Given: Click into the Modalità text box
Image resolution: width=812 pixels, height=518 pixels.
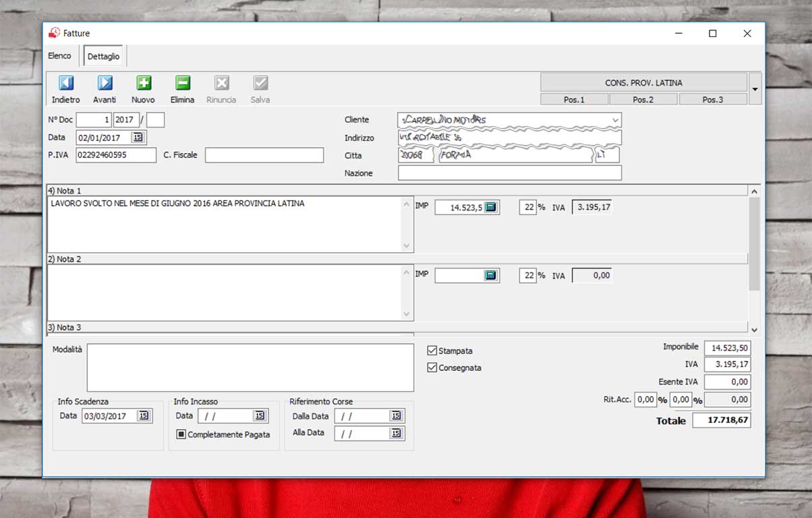Looking at the screenshot, I should [x=250, y=368].
